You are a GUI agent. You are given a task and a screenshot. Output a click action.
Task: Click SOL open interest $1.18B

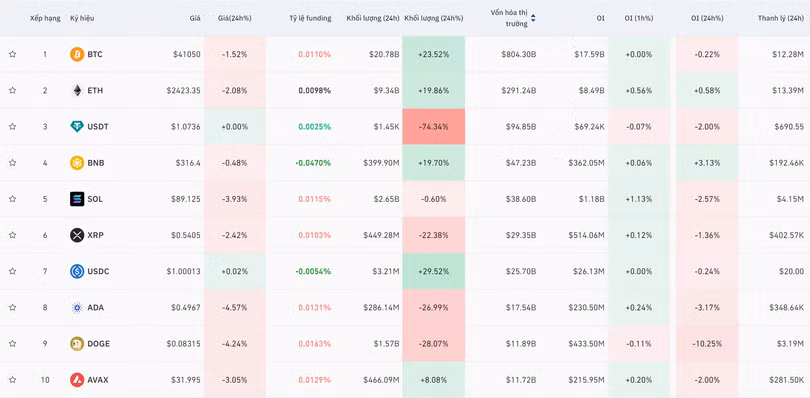(591, 199)
